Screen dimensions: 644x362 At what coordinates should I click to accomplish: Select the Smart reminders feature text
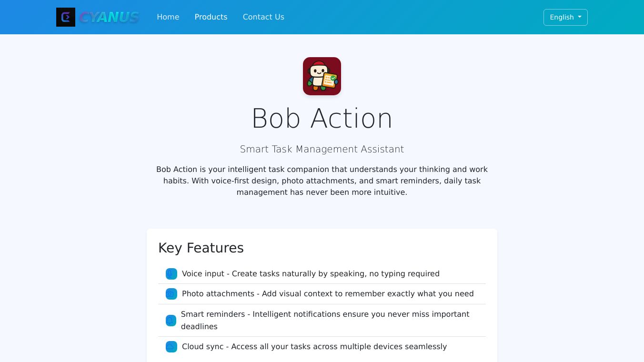(x=325, y=320)
